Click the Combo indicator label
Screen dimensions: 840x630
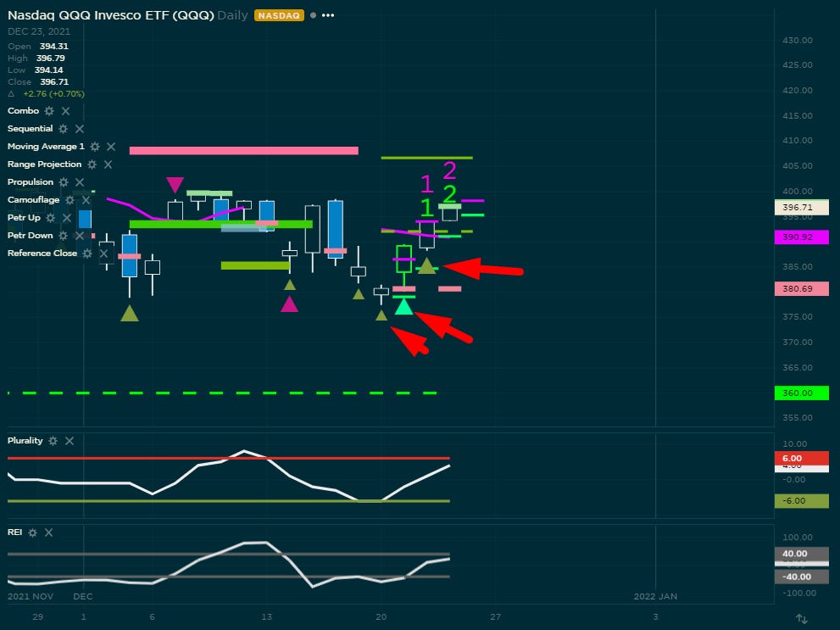[23, 111]
